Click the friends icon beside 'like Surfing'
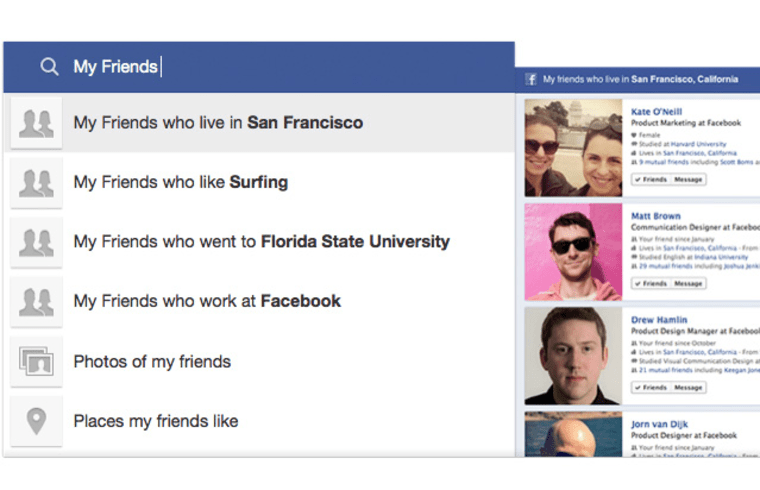Viewport: 760px width, 490px height. coord(36,183)
